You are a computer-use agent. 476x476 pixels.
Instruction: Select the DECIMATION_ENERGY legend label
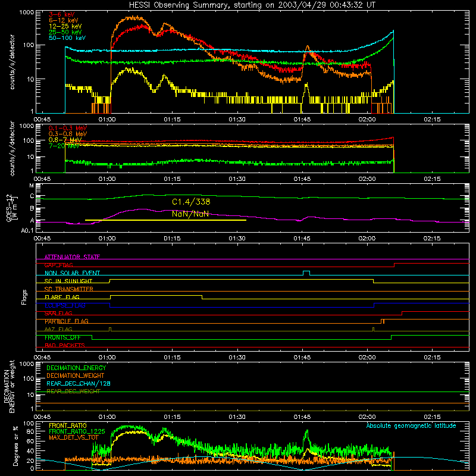pyautogui.click(x=76, y=368)
